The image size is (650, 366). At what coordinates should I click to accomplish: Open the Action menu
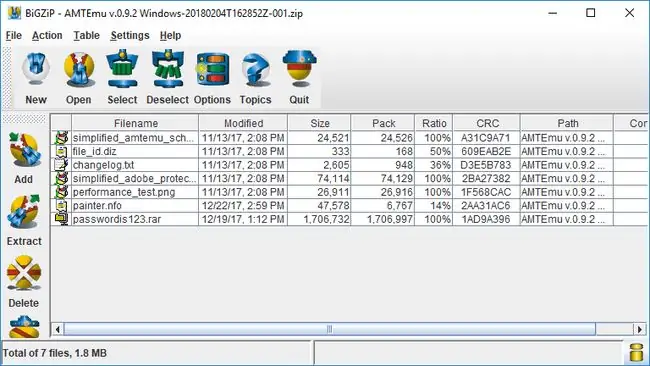[47, 36]
